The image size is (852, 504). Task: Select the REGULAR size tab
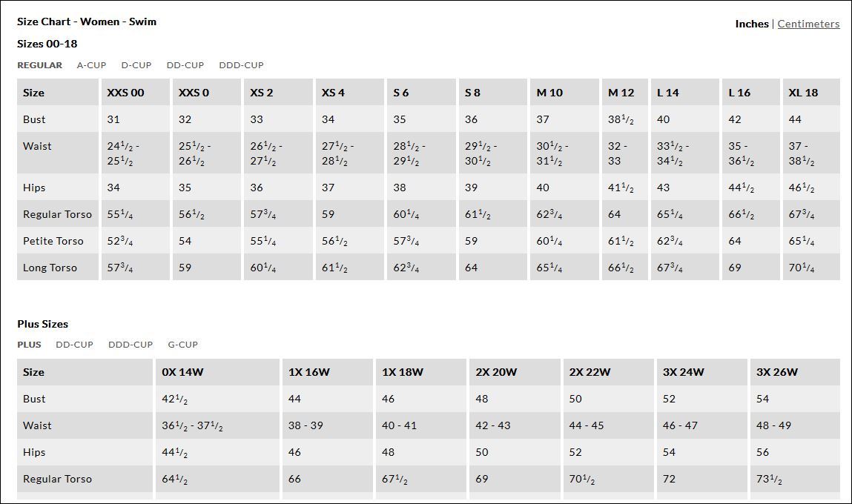pos(39,65)
